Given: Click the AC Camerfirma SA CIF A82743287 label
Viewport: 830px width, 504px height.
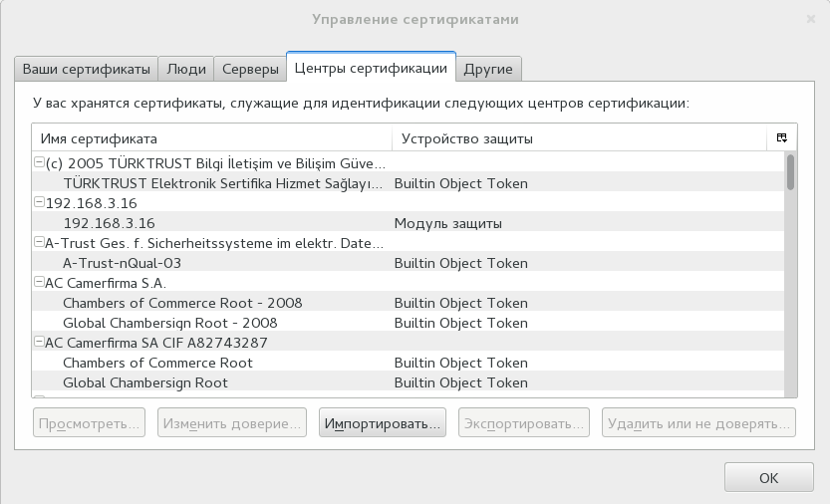Looking at the screenshot, I should pyautogui.click(x=156, y=343).
